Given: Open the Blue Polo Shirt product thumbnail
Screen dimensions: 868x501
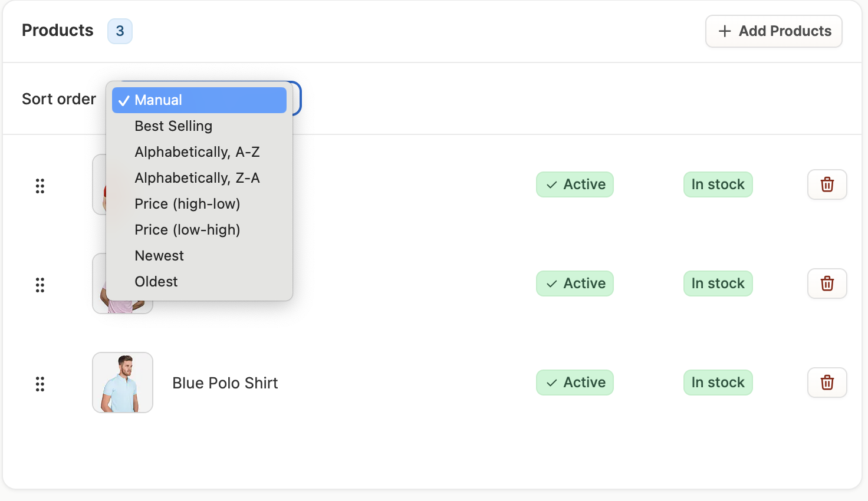Looking at the screenshot, I should click(x=123, y=383).
